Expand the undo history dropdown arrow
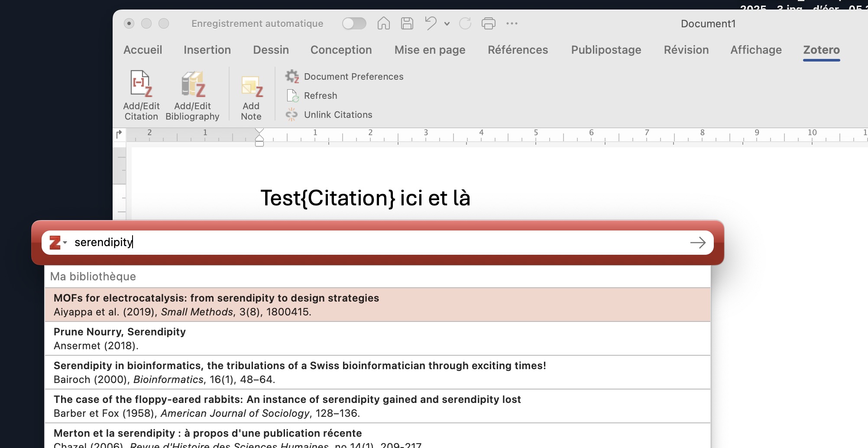This screenshot has height=448, width=868. click(447, 24)
